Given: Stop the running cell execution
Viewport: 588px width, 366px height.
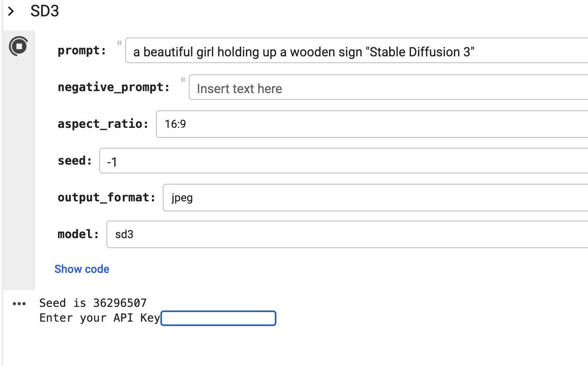Looking at the screenshot, I should point(18,46).
